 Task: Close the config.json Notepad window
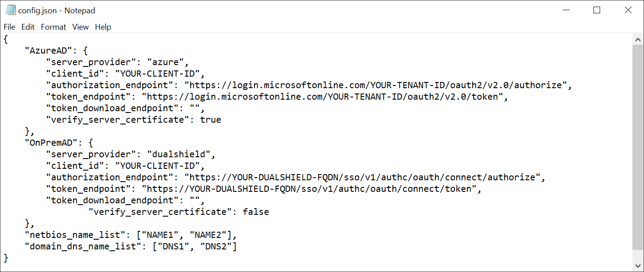[628, 10]
